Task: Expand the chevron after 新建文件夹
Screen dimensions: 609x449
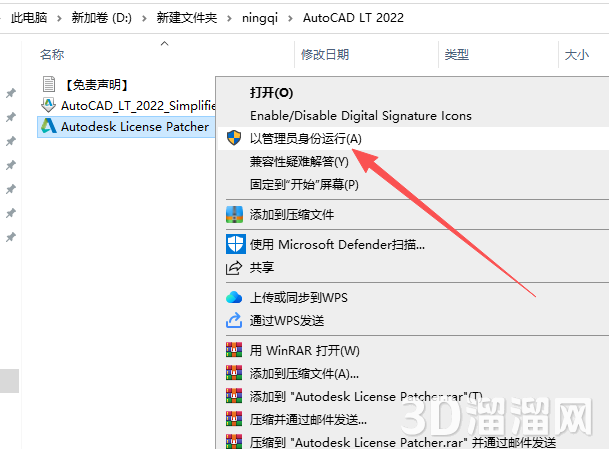Action: (229, 18)
